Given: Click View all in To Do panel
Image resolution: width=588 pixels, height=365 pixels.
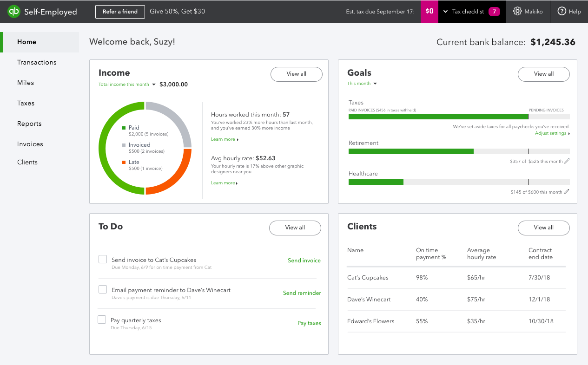Looking at the screenshot, I should [x=295, y=228].
